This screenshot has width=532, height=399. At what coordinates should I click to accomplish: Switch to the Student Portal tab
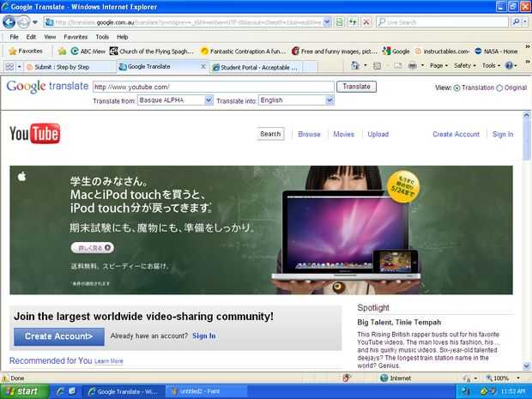point(257,67)
